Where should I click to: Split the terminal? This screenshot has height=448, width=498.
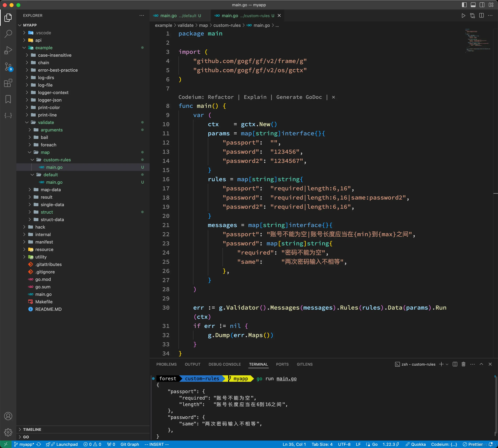coord(455,364)
